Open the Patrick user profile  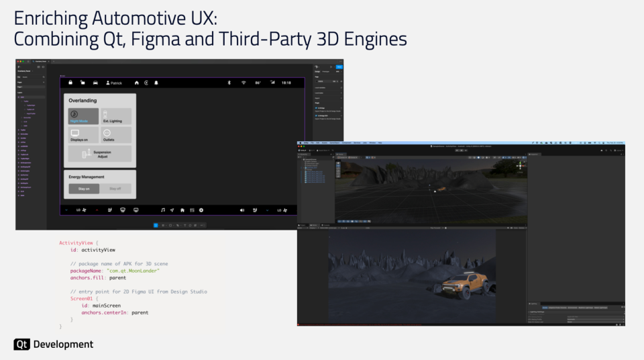pos(114,83)
